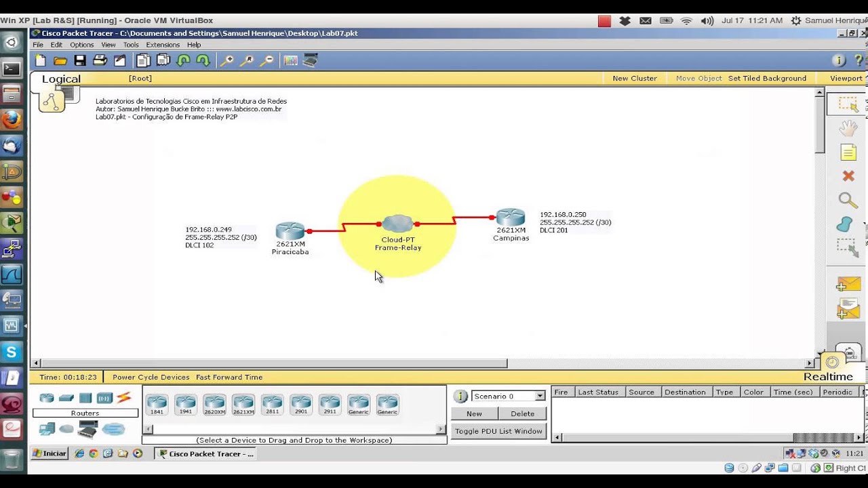The width and height of the screenshot is (868, 488).
Task: Redo with the green right arrow
Action: point(203,60)
